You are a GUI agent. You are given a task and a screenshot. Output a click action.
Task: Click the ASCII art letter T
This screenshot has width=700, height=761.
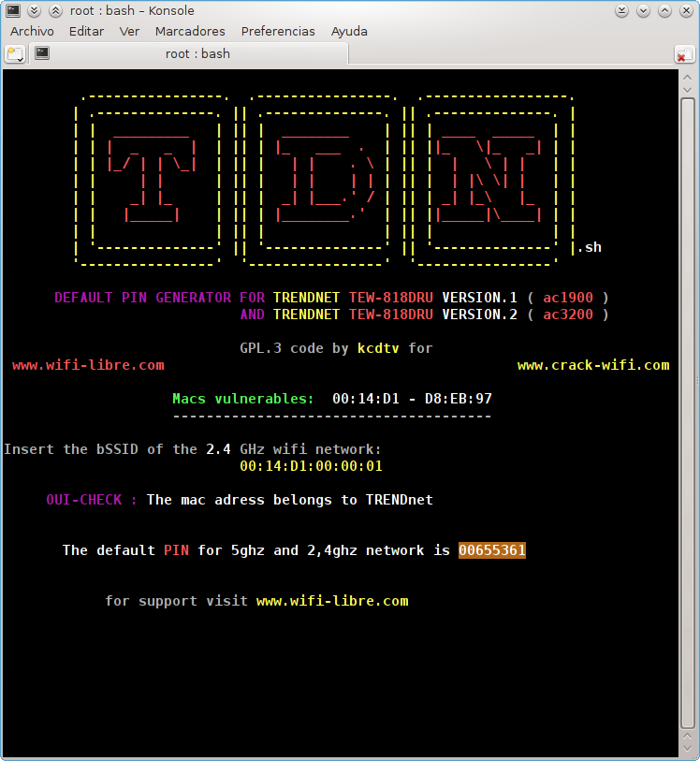tap(152, 180)
